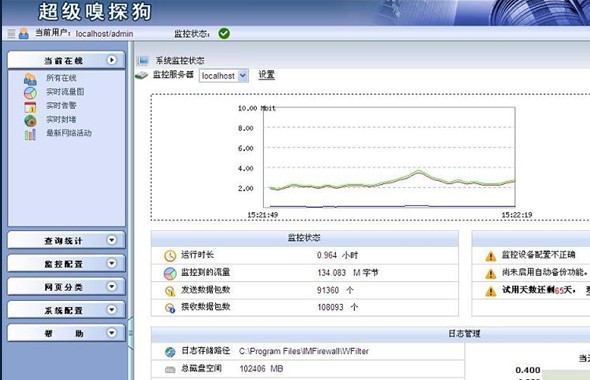Click the 设置 link

coord(266,75)
